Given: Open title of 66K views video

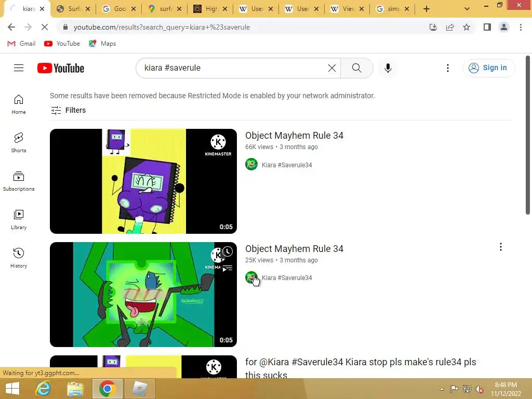Looking at the screenshot, I should 294,136.
